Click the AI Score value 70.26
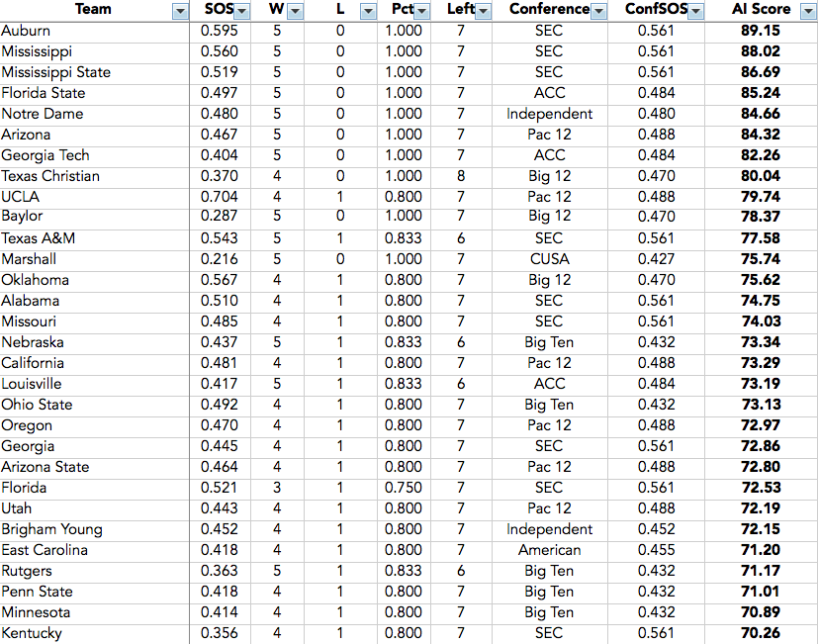 tap(761, 633)
